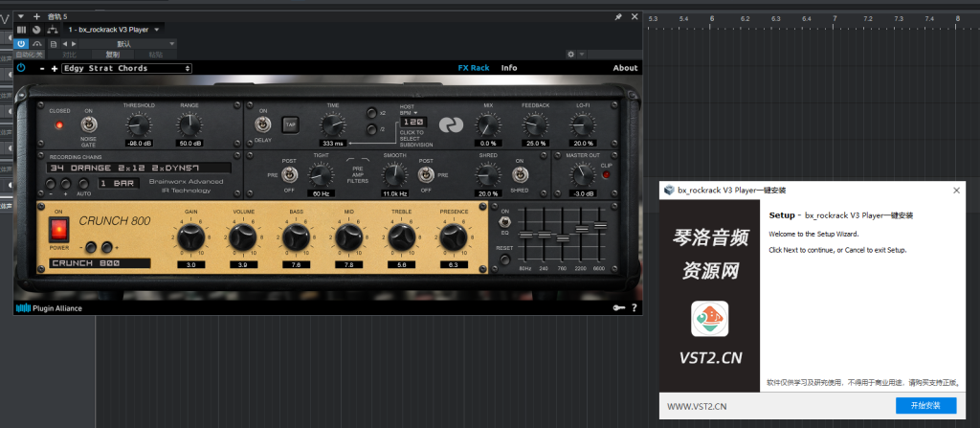Click the 对比 compare button
The width and height of the screenshot is (980, 428).
point(69,55)
